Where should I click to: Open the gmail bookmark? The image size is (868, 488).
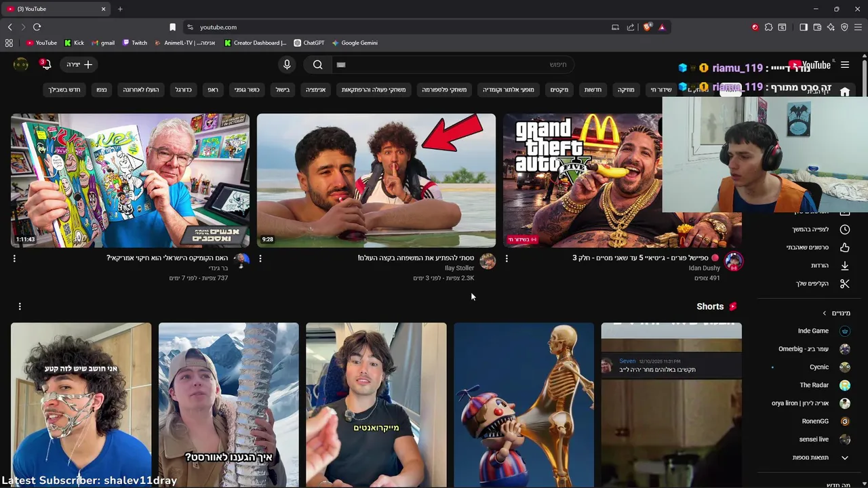(102, 43)
